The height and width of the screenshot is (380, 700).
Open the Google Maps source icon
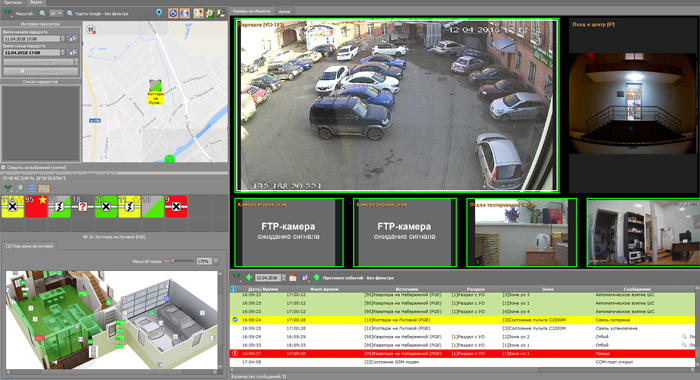pos(198,13)
